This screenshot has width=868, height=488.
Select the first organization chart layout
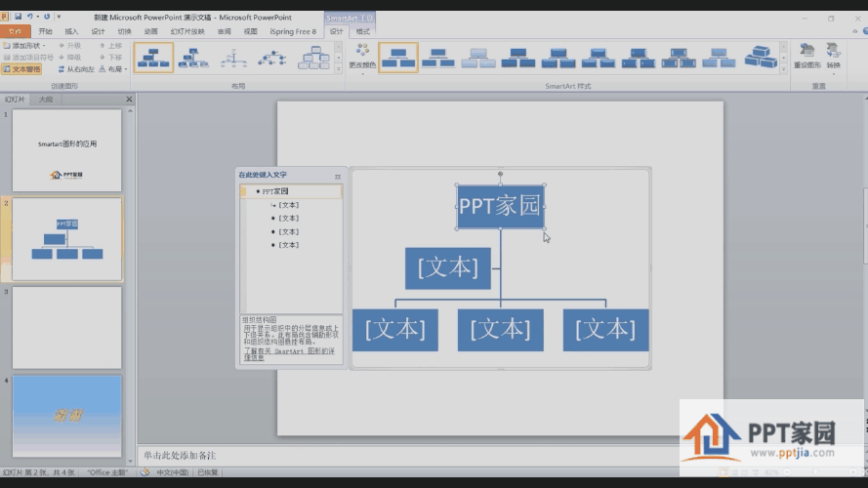pyautogui.click(x=153, y=58)
